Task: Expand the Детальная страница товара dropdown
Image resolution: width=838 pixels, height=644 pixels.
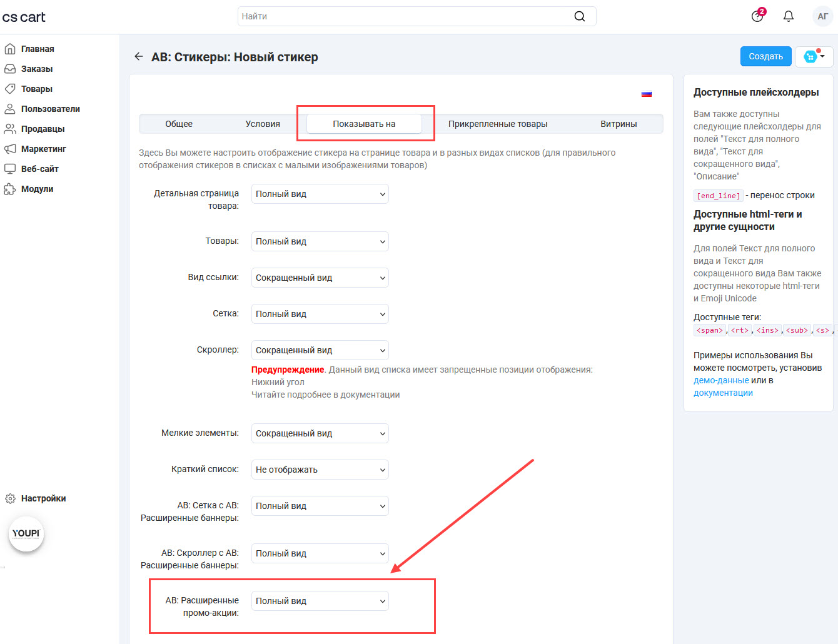Action: pos(320,194)
